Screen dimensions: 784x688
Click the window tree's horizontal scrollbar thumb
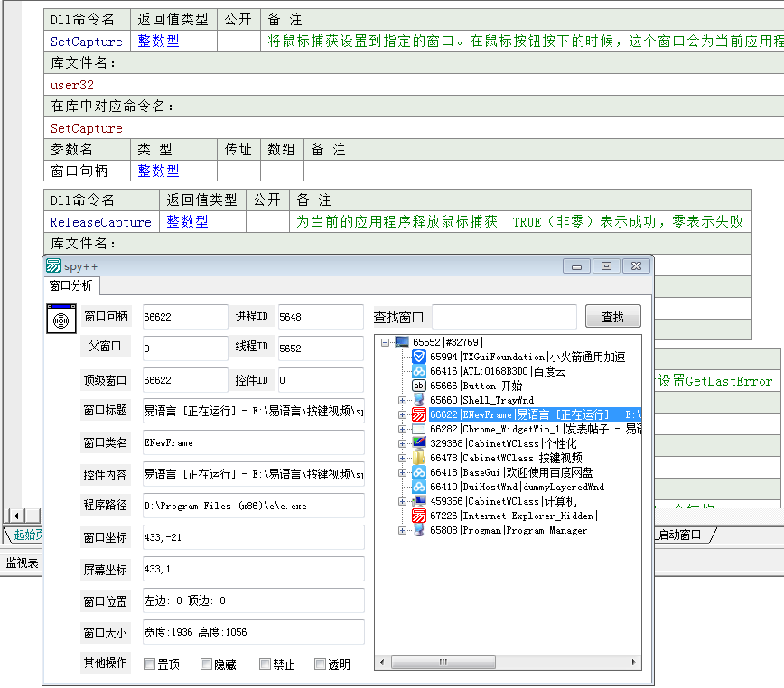pos(443,662)
